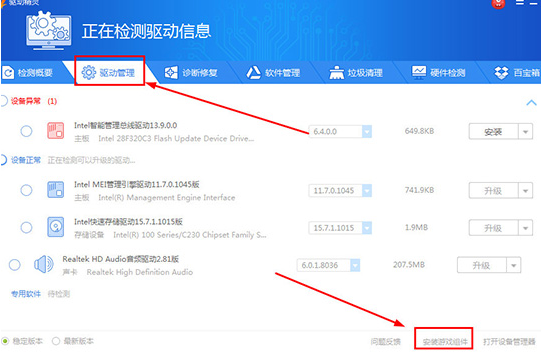
Task: Upgrade the Intel快速存储驱动
Action: 493,228
